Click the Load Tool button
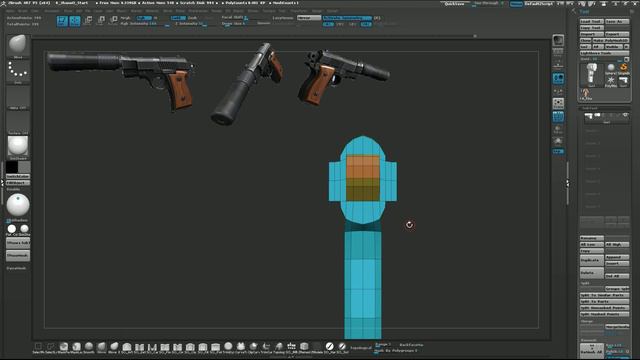The width and height of the screenshot is (640, 360). (x=591, y=21)
